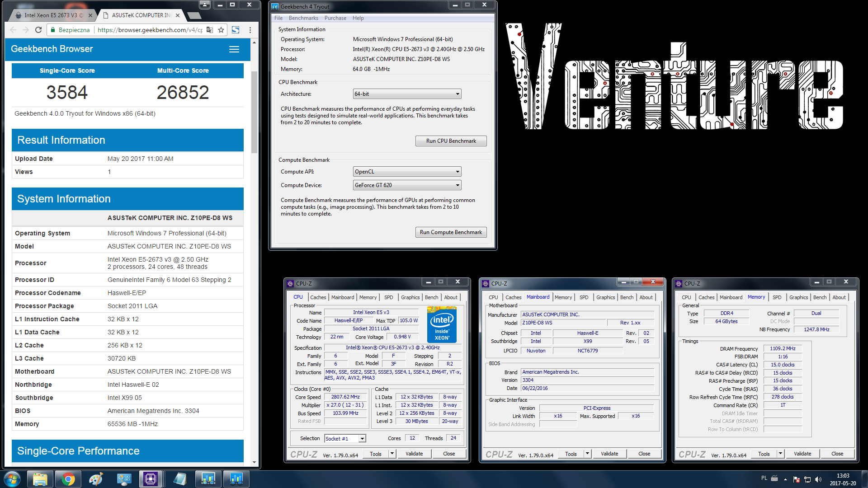Click the browser forward arrow
The width and height of the screenshot is (868, 488).
coord(26,30)
